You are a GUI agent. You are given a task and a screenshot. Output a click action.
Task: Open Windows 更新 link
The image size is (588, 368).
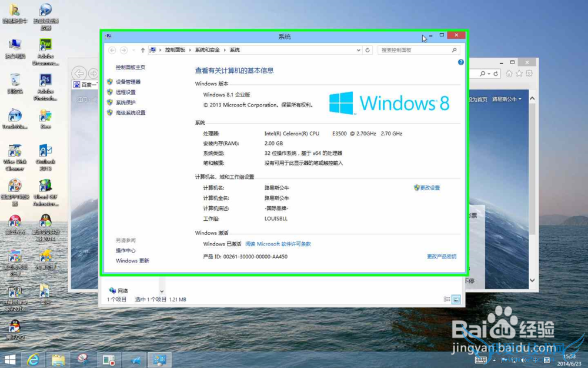click(132, 261)
